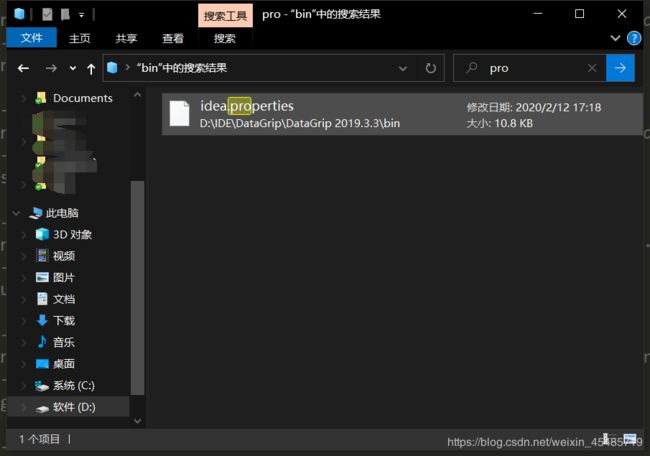Select Documents in the navigation pane

click(82, 98)
